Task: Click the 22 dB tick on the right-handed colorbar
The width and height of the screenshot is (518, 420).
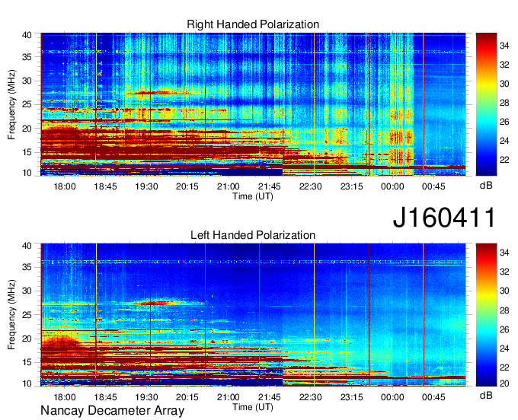Action: point(504,160)
